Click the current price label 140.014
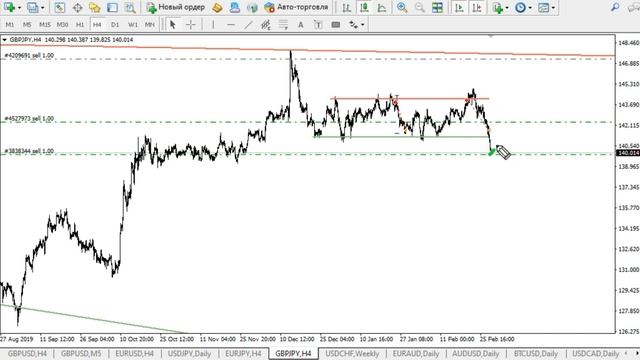The image size is (640, 360). tap(629, 153)
